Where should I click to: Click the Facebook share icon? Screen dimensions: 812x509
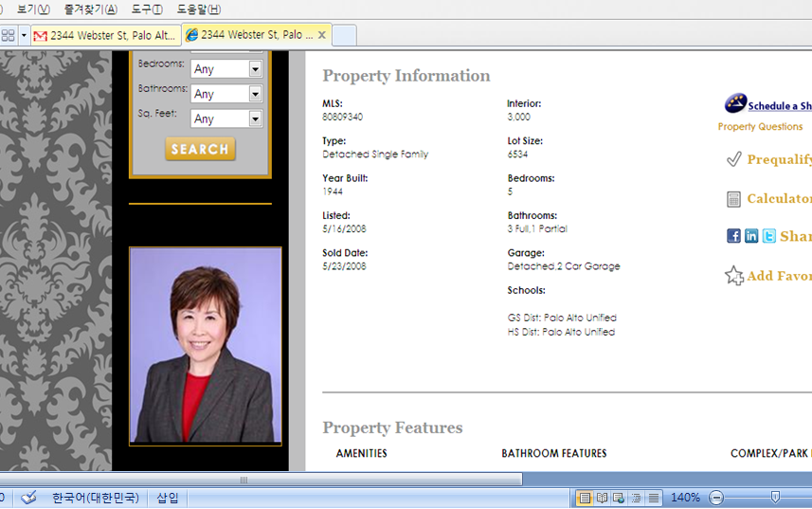click(733, 236)
